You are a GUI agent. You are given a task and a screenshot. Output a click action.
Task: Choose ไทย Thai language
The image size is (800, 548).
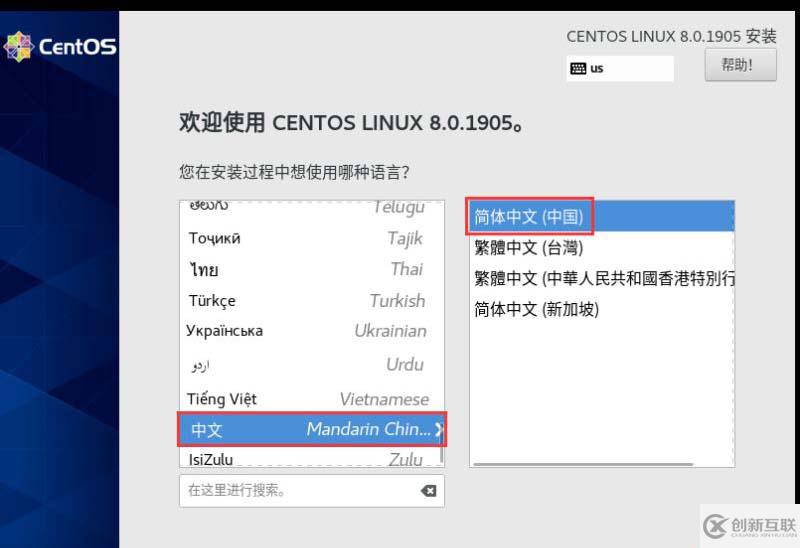click(310, 269)
